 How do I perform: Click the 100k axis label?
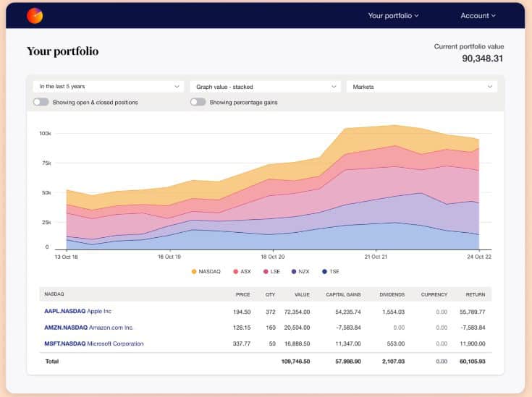click(x=45, y=134)
